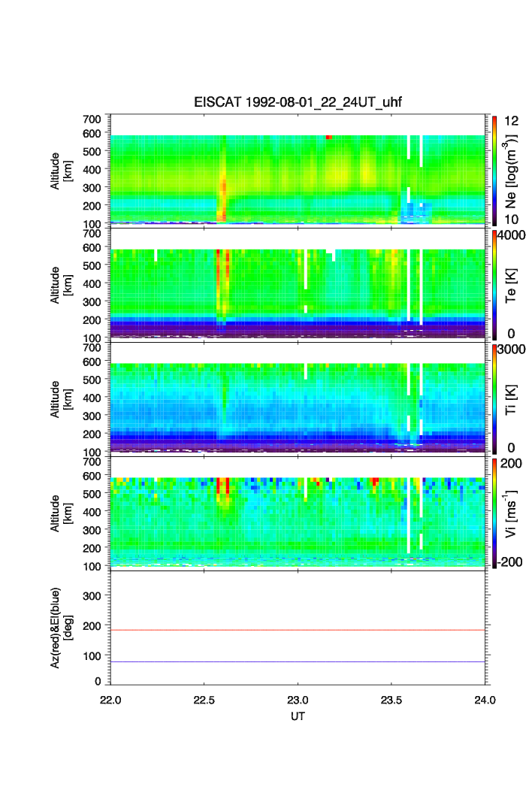Click the plot title EISCAT 1992-08-01_22_24UT_uhf

click(298, 102)
